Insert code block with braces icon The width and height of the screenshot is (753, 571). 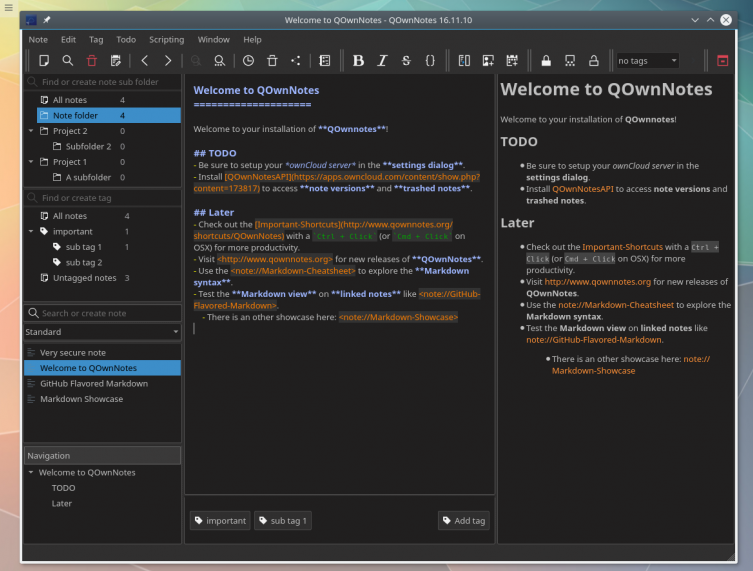(x=430, y=61)
